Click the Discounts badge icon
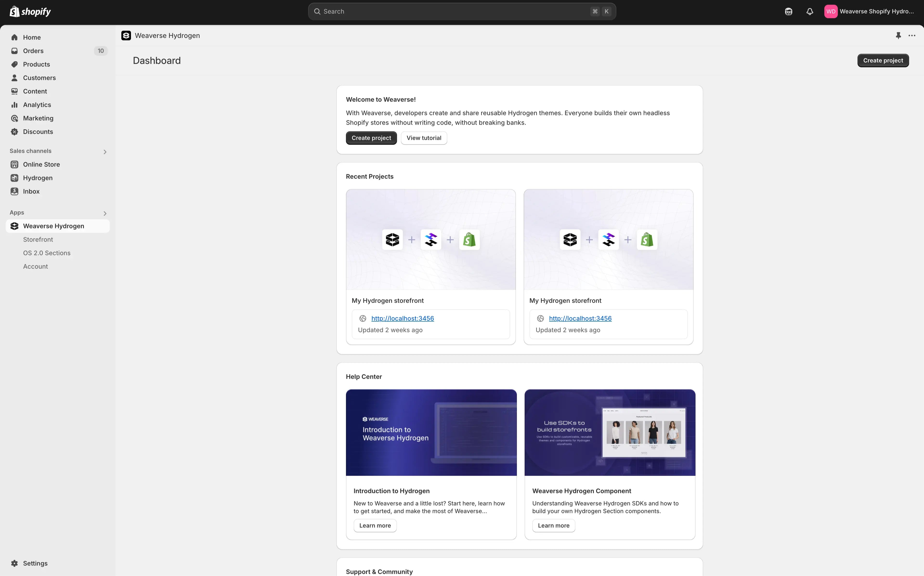The height and width of the screenshot is (576, 924). click(14, 132)
